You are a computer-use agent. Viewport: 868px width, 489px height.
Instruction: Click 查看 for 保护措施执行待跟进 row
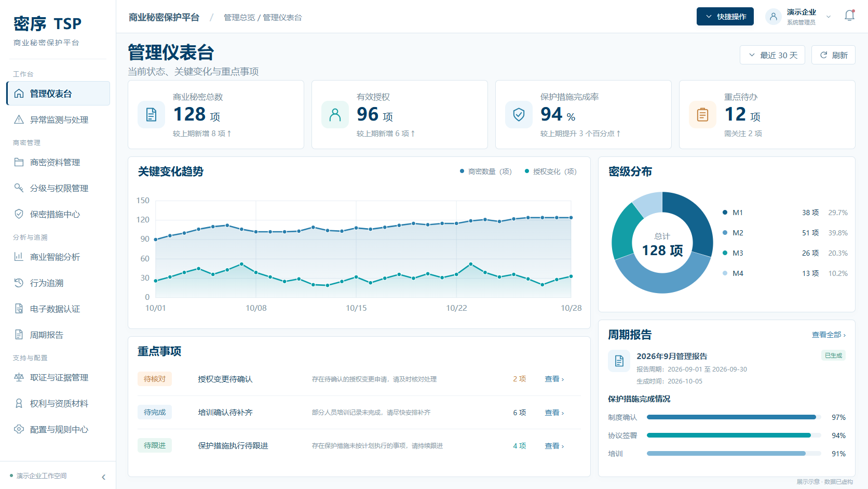point(554,445)
